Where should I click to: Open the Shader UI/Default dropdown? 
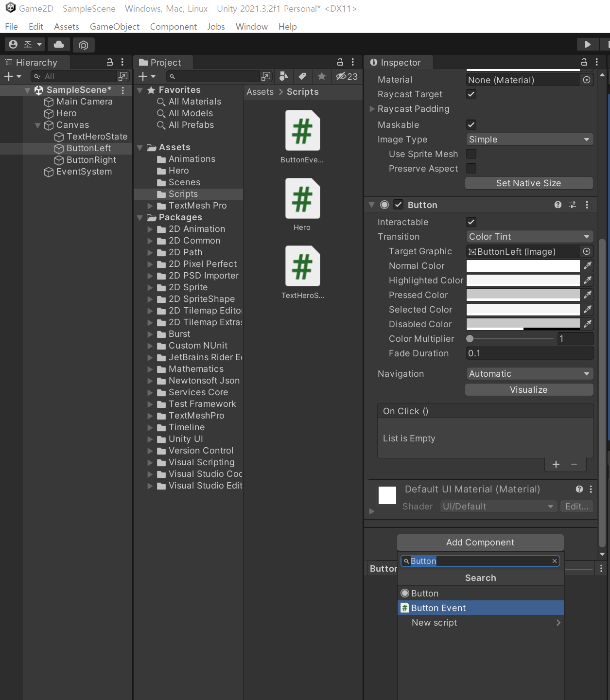tap(499, 507)
